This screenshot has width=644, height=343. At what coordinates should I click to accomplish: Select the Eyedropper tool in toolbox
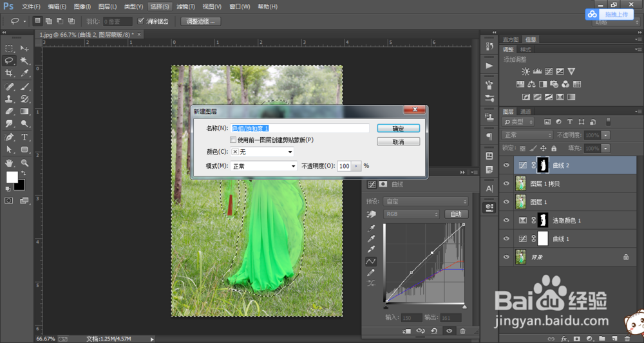tap(24, 73)
